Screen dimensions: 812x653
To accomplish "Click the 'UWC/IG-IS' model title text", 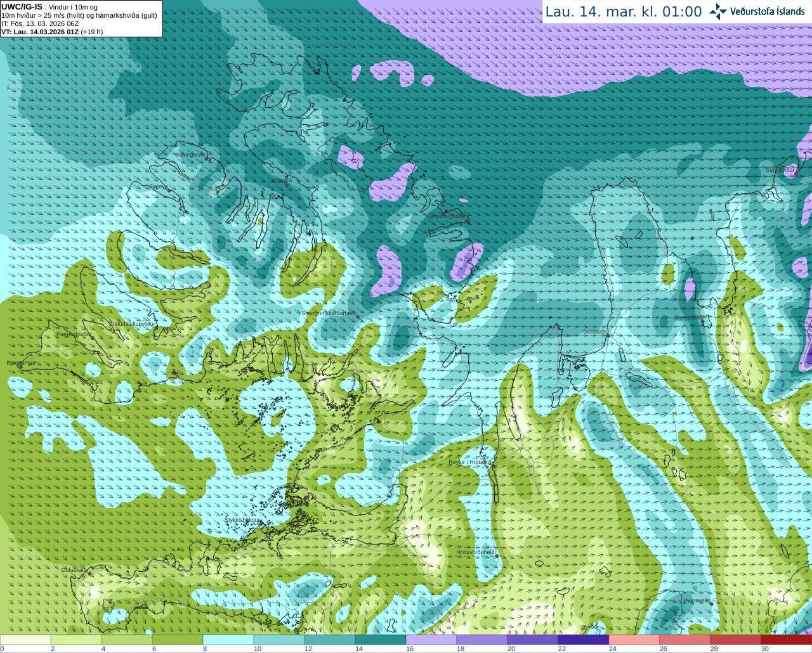I will coord(22,7).
